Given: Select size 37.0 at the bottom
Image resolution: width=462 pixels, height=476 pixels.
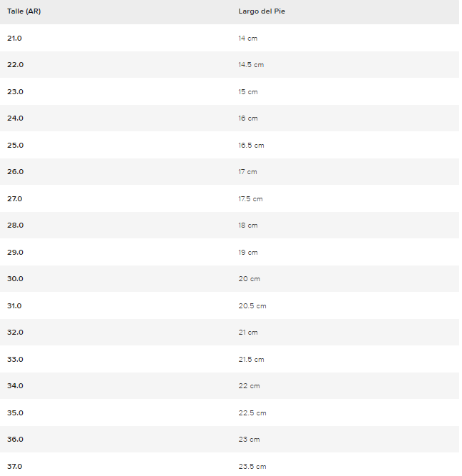Looking at the screenshot, I should click(15, 466).
